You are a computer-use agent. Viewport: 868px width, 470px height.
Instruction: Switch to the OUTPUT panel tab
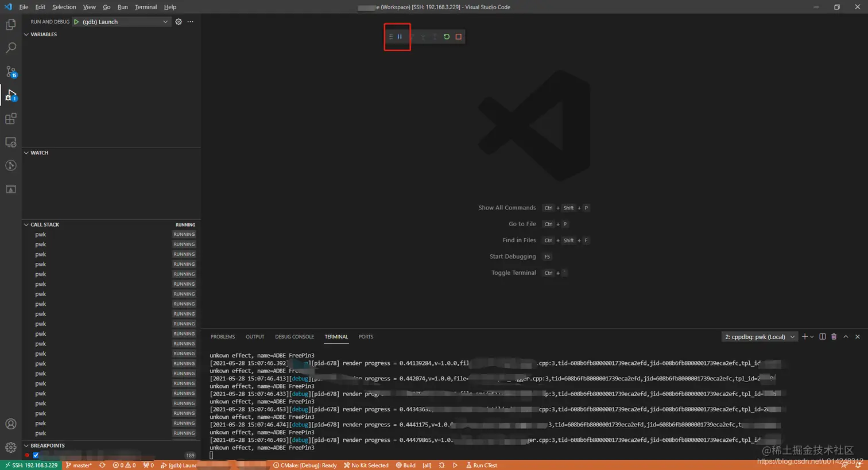coord(255,337)
